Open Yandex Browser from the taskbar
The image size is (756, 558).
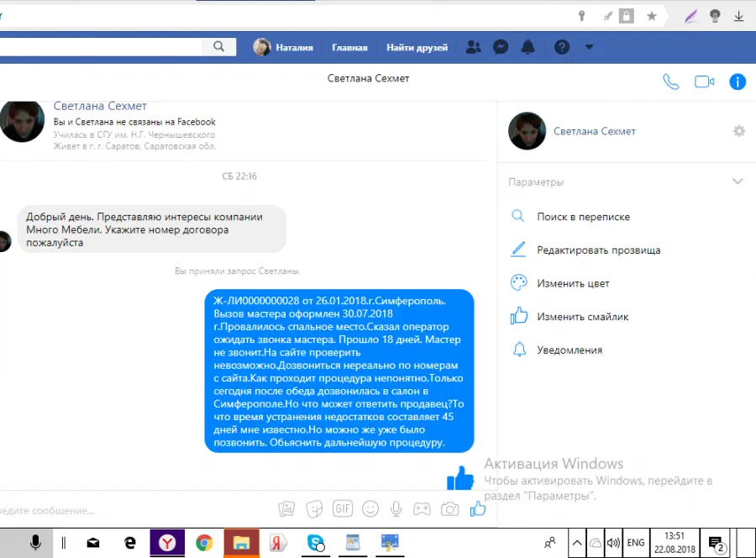[x=167, y=543]
